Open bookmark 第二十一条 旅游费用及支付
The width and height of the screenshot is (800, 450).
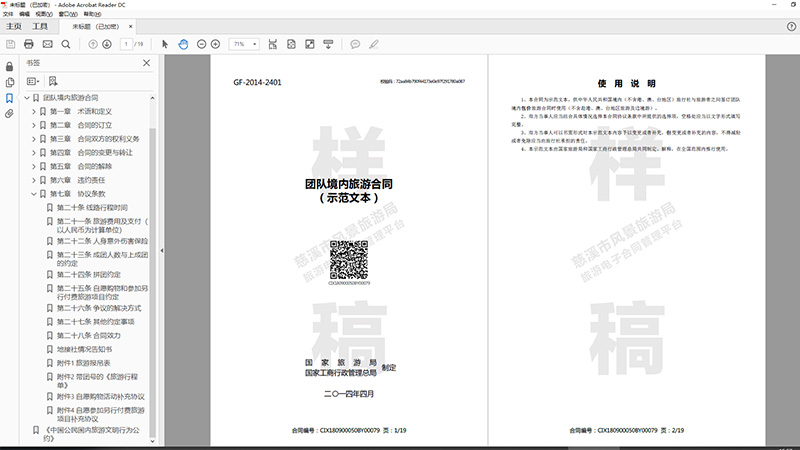(x=102, y=226)
